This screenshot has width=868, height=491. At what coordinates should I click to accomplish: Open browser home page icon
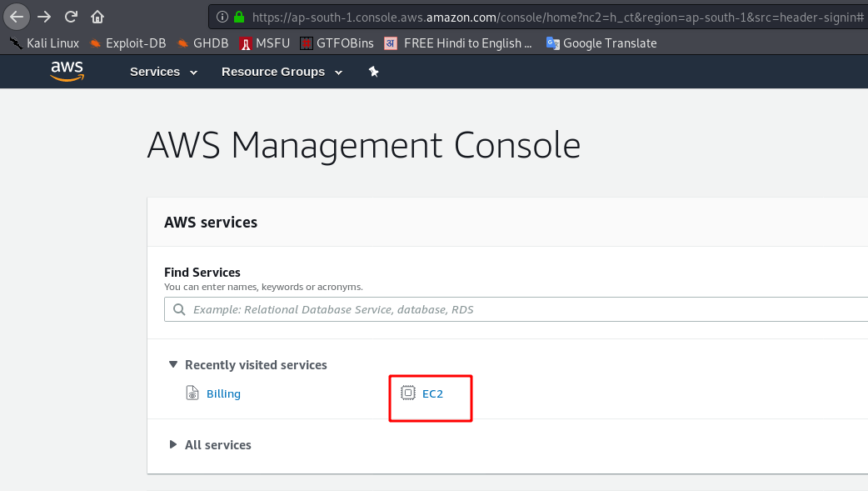[97, 17]
